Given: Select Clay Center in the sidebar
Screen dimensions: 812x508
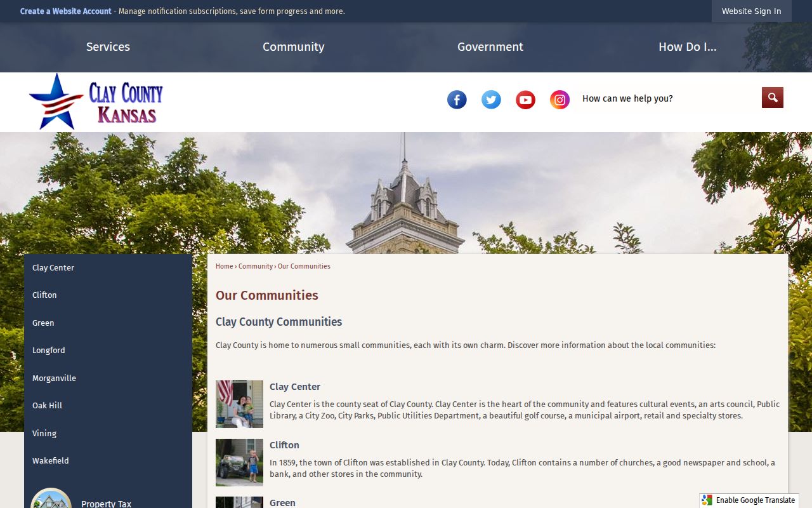Looking at the screenshot, I should coord(108,268).
